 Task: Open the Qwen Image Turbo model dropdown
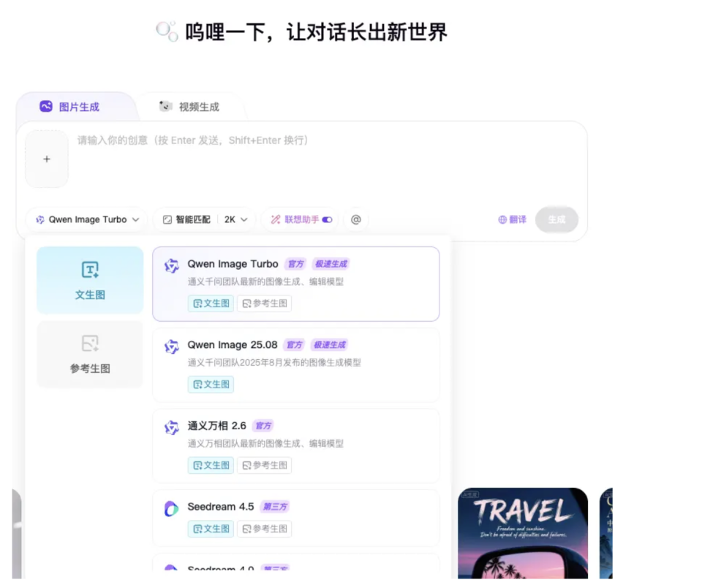coord(86,219)
